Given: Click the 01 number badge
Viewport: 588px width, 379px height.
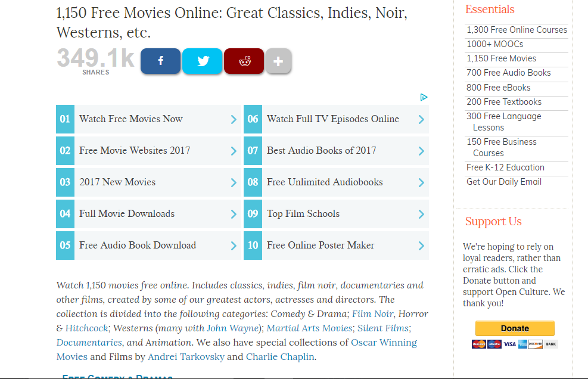Looking at the screenshot, I should tap(66, 119).
